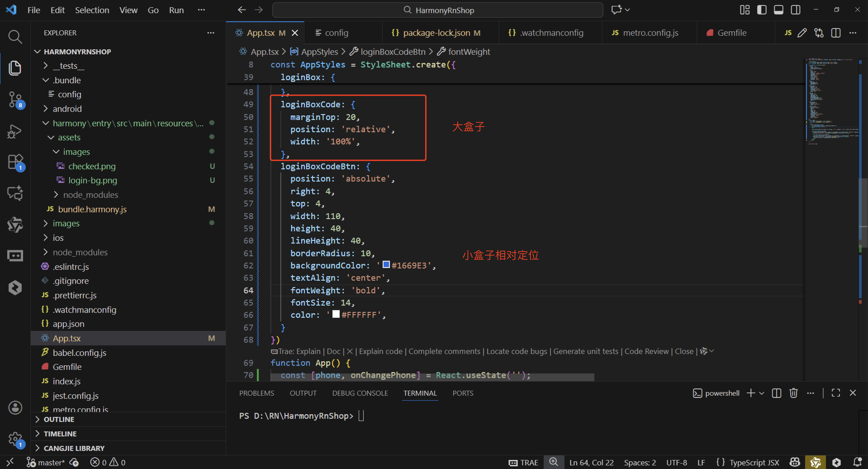Open the Selection menu
This screenshot has height=469, width=868.
pos(92,10)
